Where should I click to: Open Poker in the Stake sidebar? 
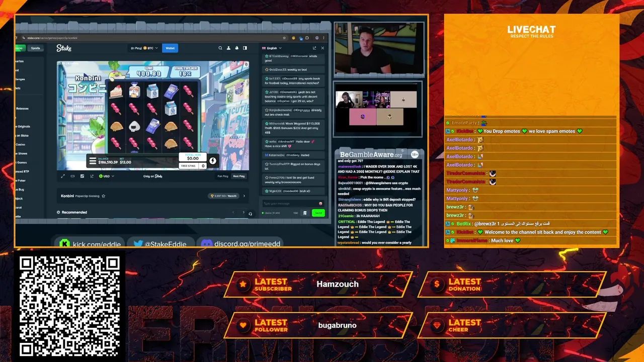[x=21, y=180]
